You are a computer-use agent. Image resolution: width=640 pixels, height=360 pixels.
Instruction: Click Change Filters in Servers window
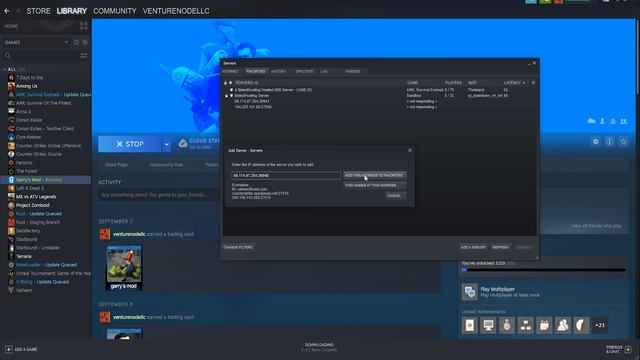click(238, 247)
